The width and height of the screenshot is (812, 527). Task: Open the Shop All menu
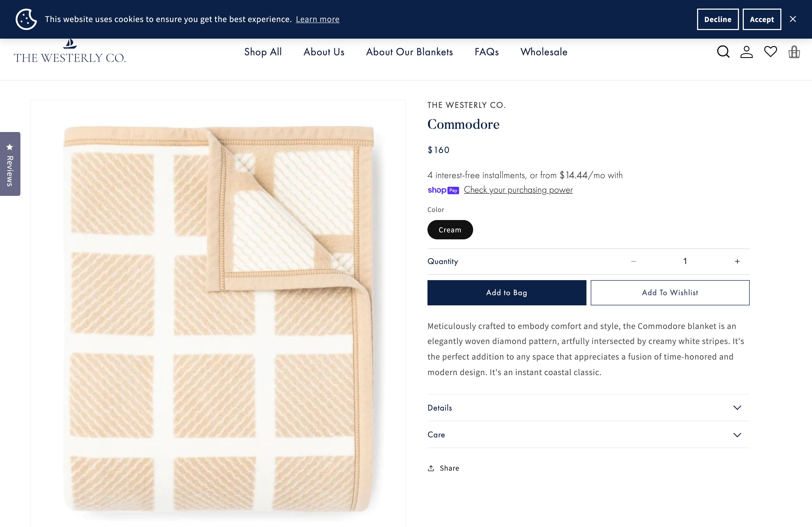pos(263,52)
